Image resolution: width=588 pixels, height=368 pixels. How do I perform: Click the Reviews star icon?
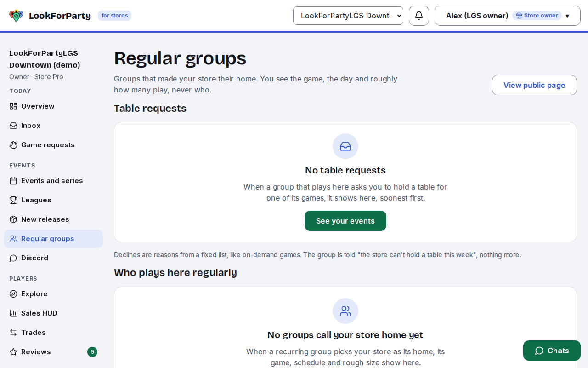(x=13, y=352)
